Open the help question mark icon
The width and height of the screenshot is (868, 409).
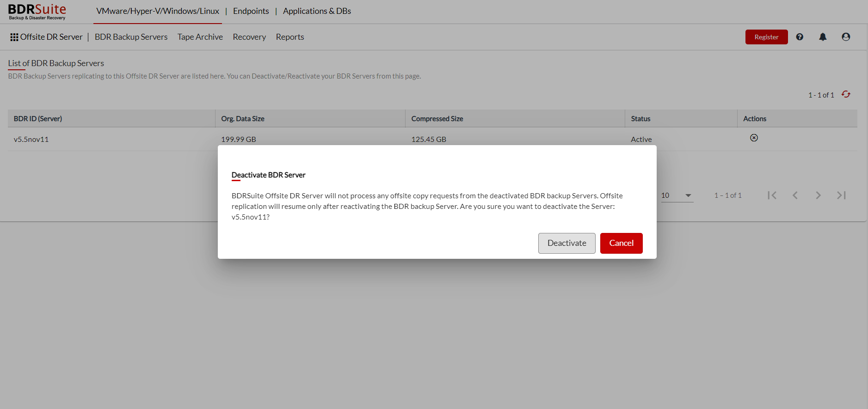800,37
